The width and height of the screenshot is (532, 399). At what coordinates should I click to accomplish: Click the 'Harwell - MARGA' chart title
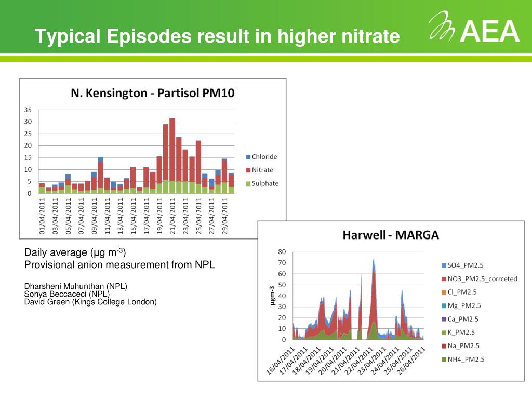coord(391,235)
